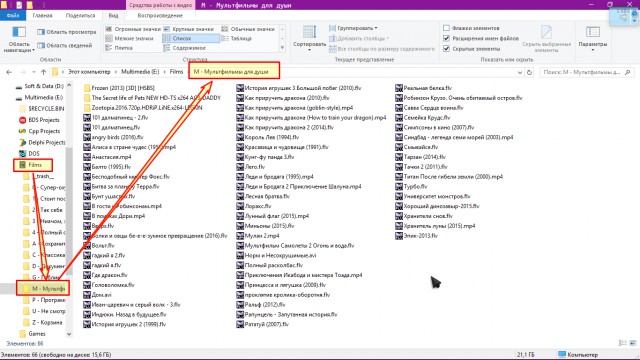Select file Мулан 2.mp4
The height and width of the screenshot is (360, 640).
point(258,236)
